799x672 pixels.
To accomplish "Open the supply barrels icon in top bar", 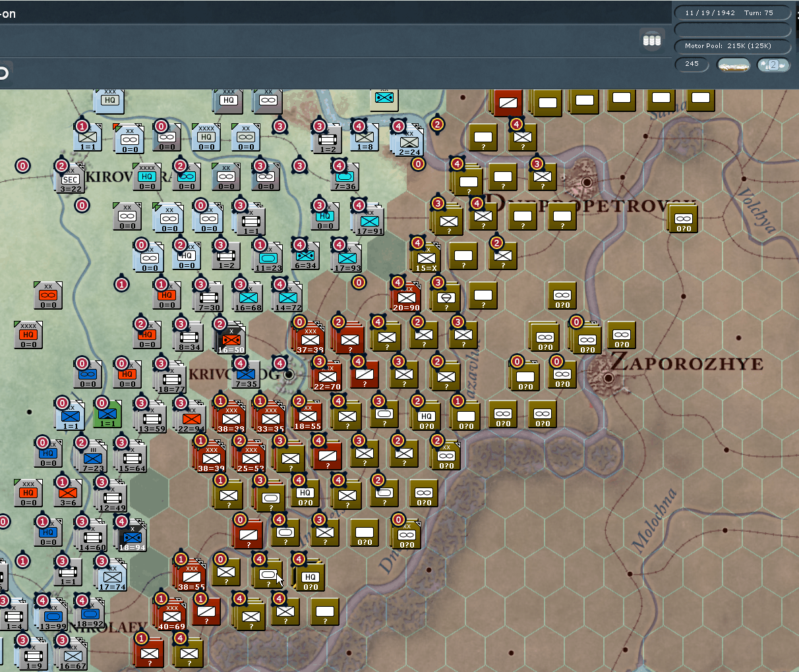I will pos(651,41).
